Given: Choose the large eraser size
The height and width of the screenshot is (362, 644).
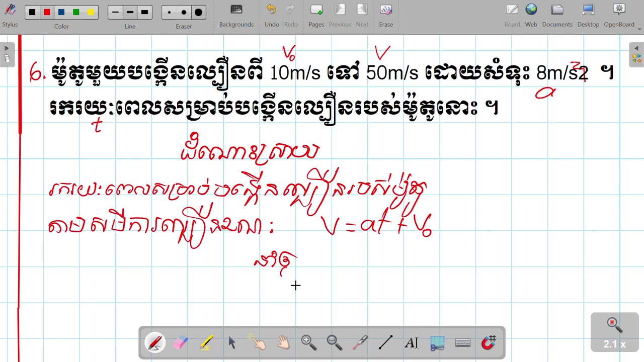Looking at the screenshot, I should click(x=198, y=12).
